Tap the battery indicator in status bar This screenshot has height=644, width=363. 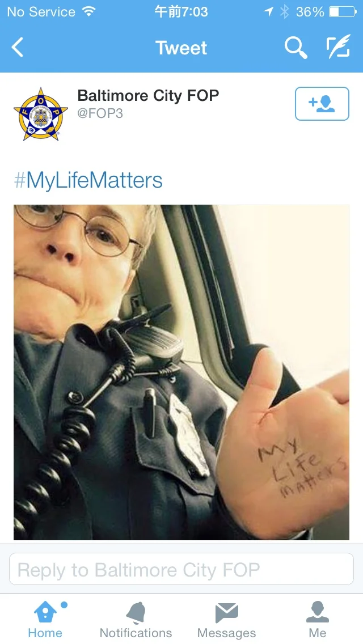coord(343,11)
